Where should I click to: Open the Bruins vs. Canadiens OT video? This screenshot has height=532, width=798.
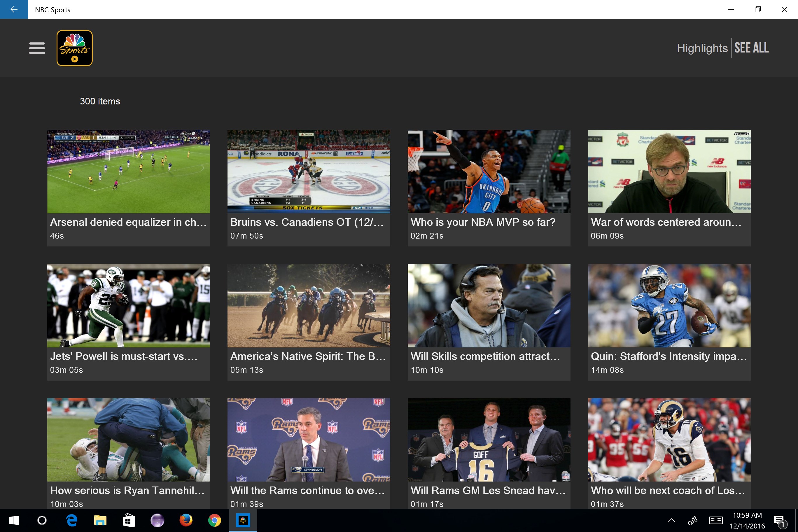click(x=308, y=172)
